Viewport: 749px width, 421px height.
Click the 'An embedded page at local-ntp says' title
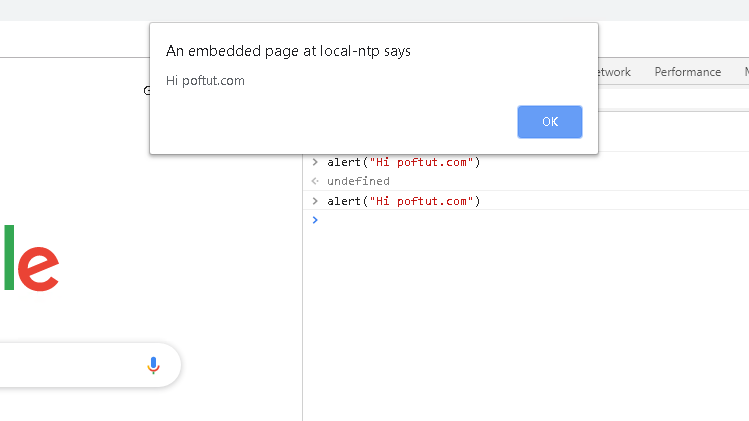[x=288, y=51]
